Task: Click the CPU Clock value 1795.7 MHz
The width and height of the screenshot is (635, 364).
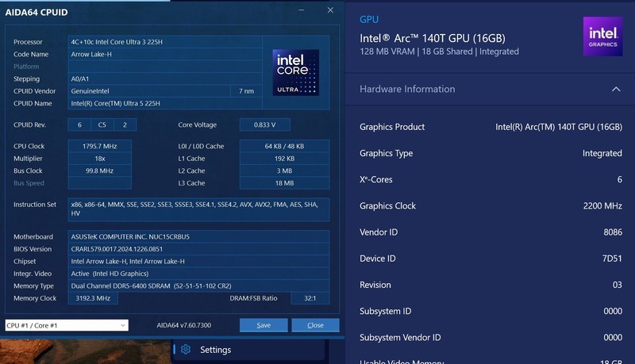Action: (x=100, y=146)
